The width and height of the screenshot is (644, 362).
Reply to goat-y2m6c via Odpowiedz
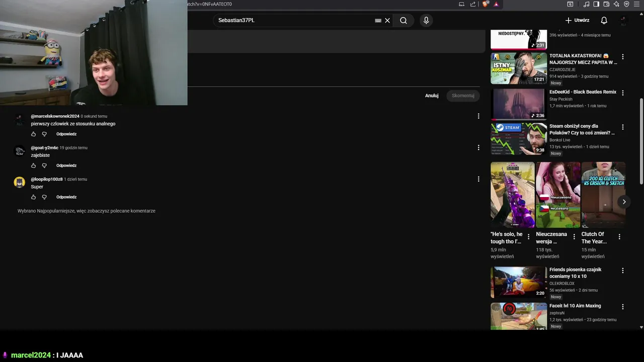66,165
